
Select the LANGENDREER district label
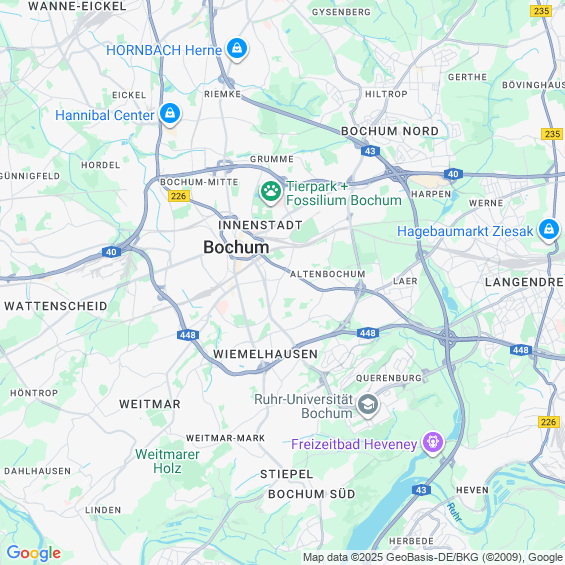pyautogui.click(x=525, y=282)
